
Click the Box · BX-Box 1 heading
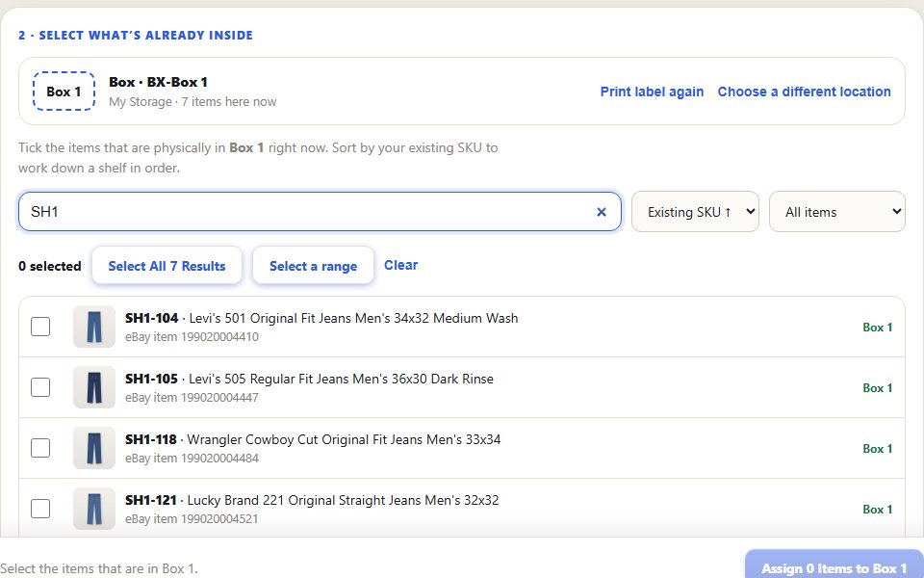click(x=158, y=82)
